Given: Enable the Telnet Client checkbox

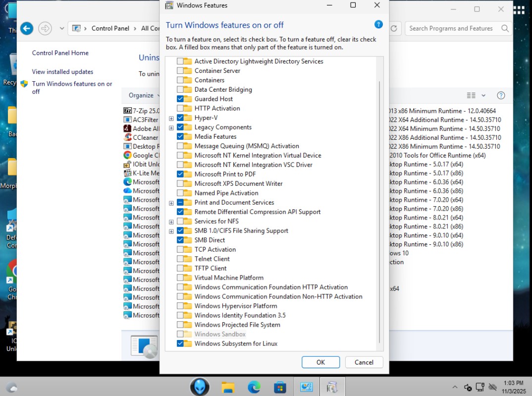Looking at the screenshot, I should click(180, 259).
